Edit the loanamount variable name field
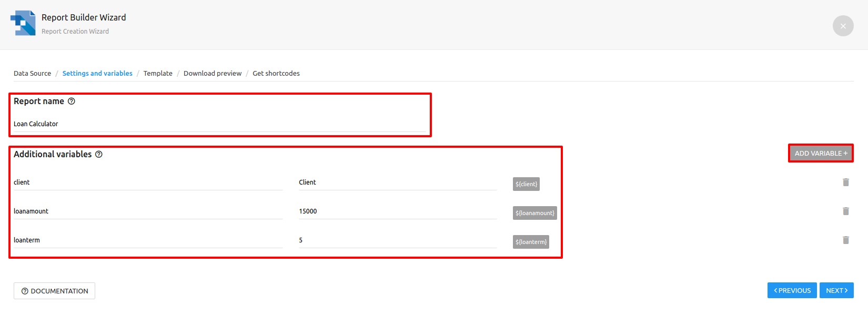Screen dimensions: 868x315 click(148, 211)
